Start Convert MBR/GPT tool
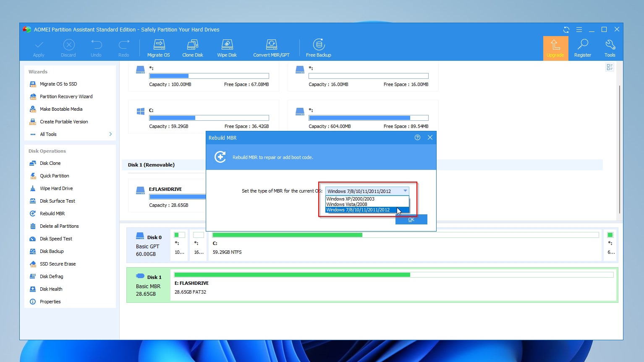 (x=271, y=48)
